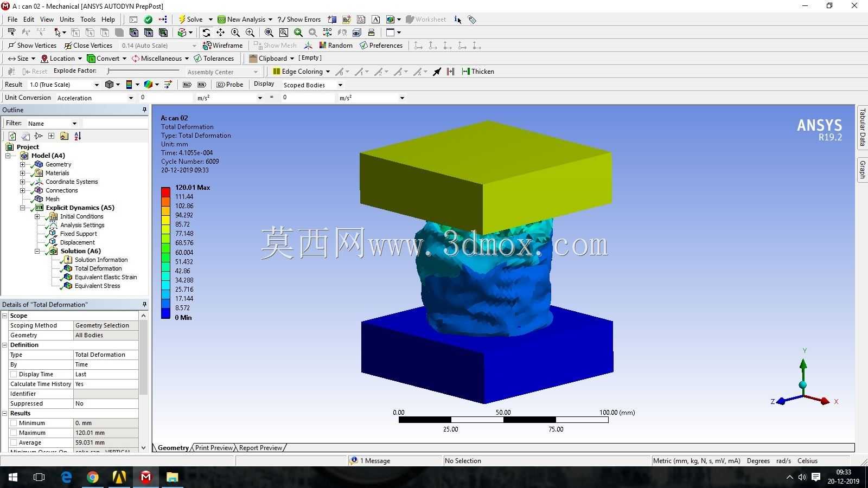Screen dimensions: 868x488
Task: Expand the Materials tree node
Action: coord(22,173)
